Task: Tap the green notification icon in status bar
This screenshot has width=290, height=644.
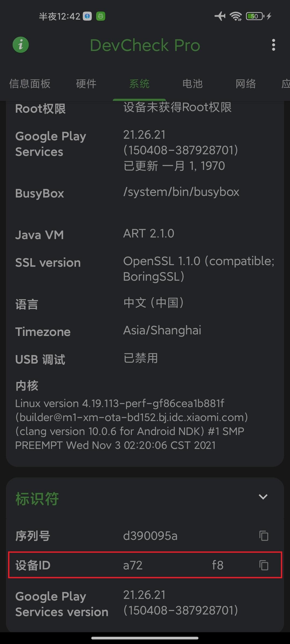Action: point(101,16)
